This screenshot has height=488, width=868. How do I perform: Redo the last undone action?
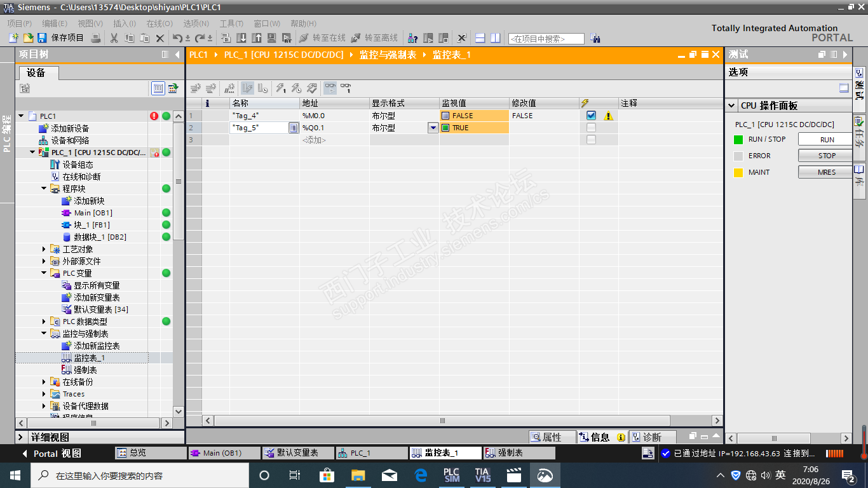click(x=200, y=38)
